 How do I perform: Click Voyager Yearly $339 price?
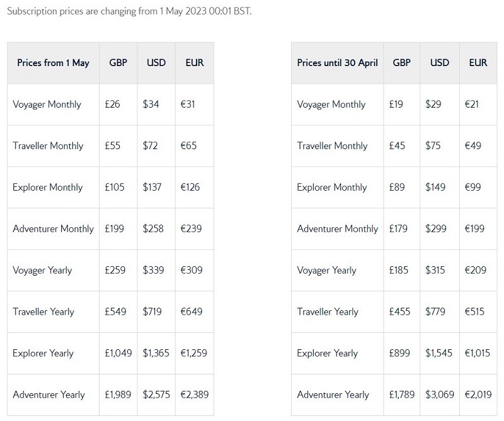(x=153, y=270)
